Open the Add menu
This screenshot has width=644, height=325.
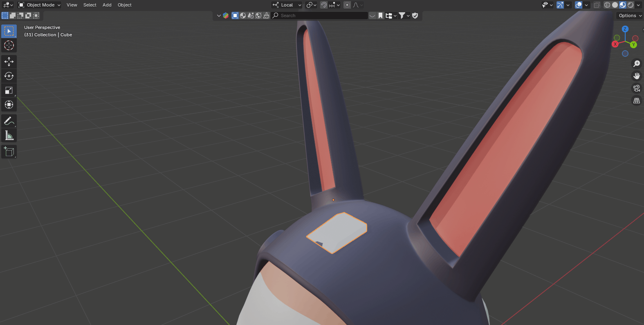107,5
